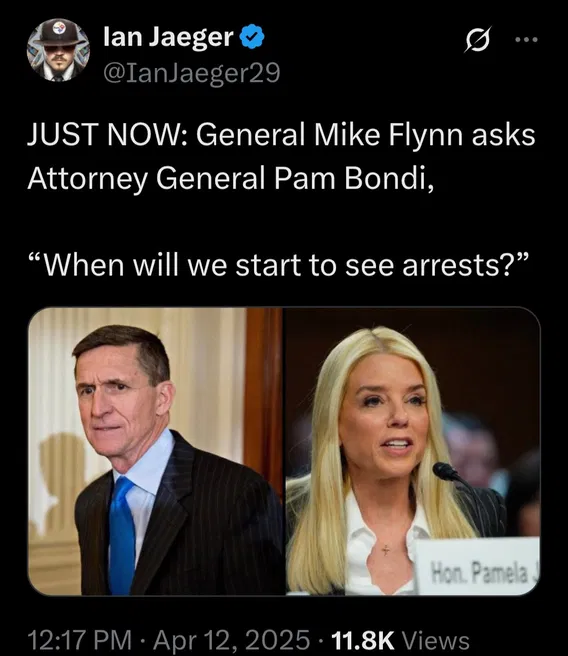Visit the @IanJaeger29 handle link
The width and height of the screenshot is (568, 656).
tap(191, 74)
